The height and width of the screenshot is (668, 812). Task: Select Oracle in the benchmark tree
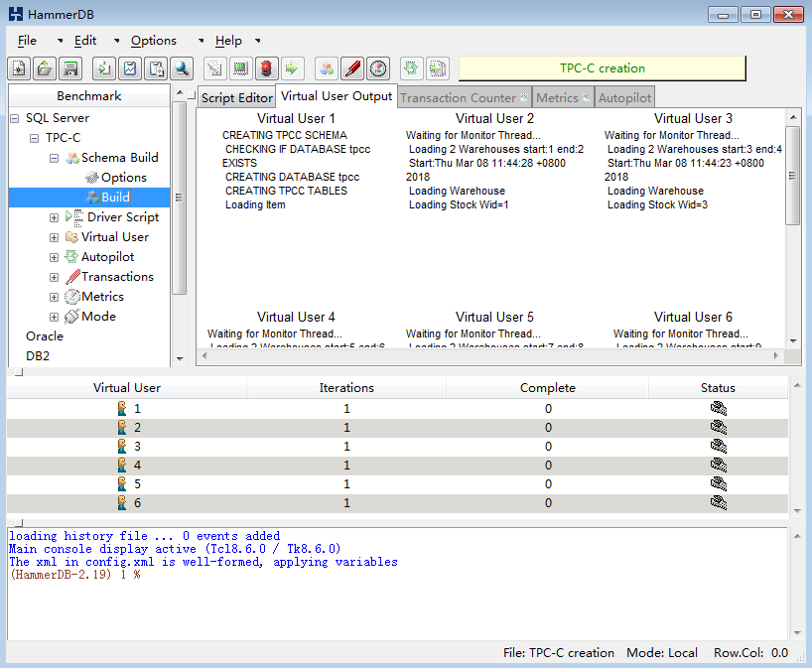click(45, 336)
